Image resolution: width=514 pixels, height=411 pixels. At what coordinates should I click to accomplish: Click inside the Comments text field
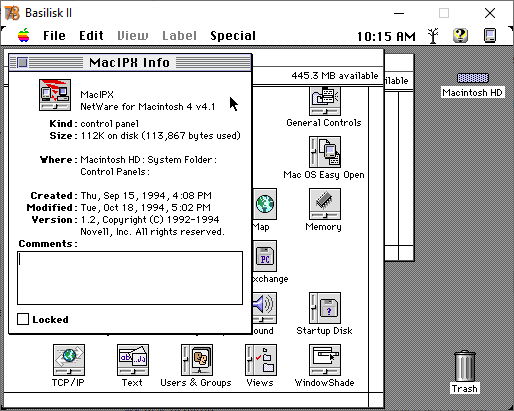point(130,278)
